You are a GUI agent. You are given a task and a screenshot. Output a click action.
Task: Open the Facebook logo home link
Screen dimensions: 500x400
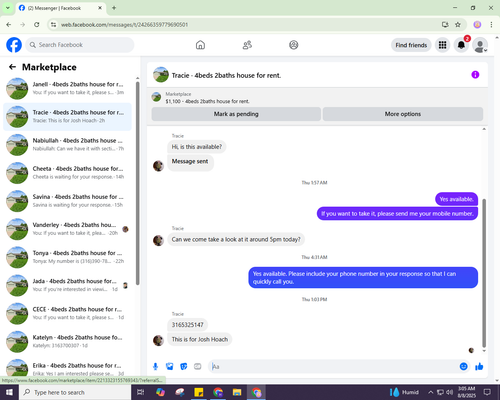click(x=14, y=45)
